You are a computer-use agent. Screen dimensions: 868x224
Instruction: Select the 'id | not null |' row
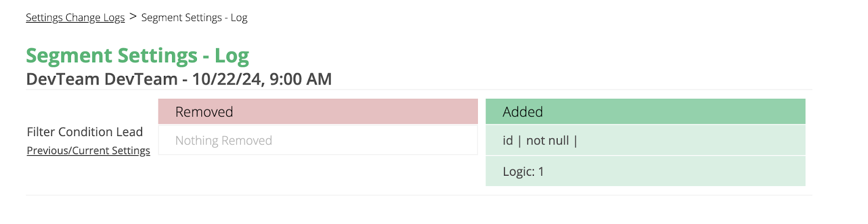pos(645,140)
